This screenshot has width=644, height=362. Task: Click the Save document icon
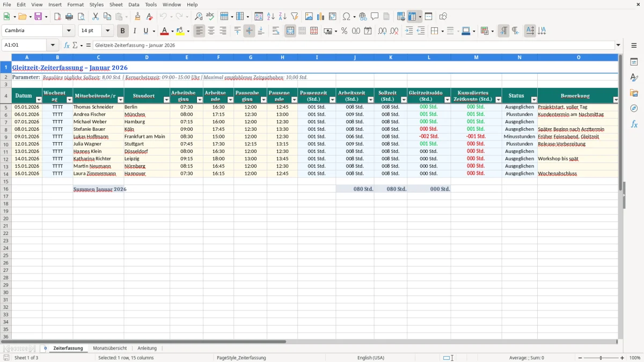tap(38, 17)
